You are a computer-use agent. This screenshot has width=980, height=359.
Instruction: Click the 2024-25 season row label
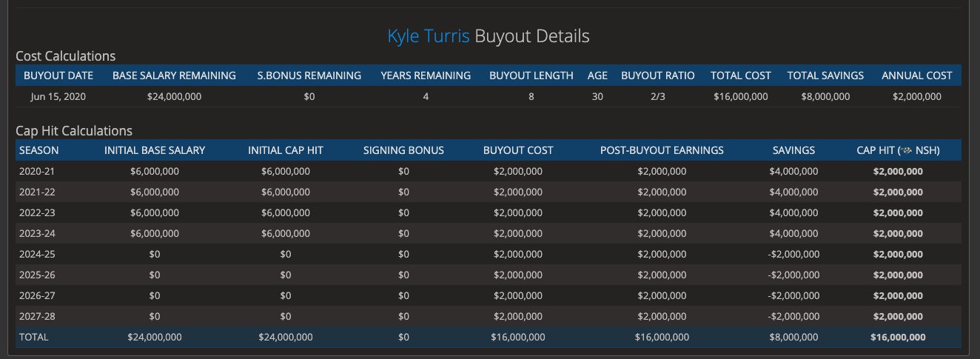37,254
